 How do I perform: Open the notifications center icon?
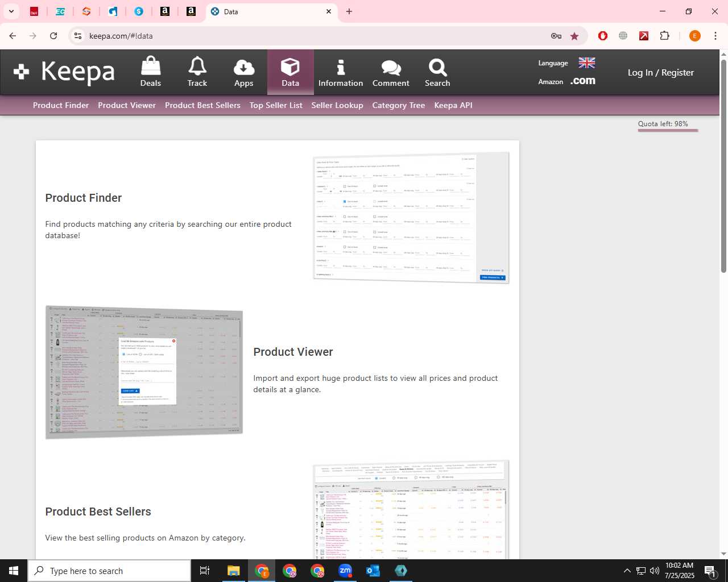[710, 571]
